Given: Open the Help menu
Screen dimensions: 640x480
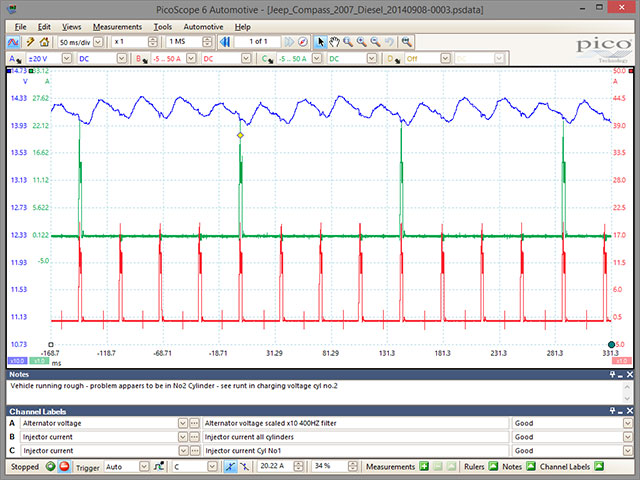Looking at the screenshot, I should (x=242, y=27).
